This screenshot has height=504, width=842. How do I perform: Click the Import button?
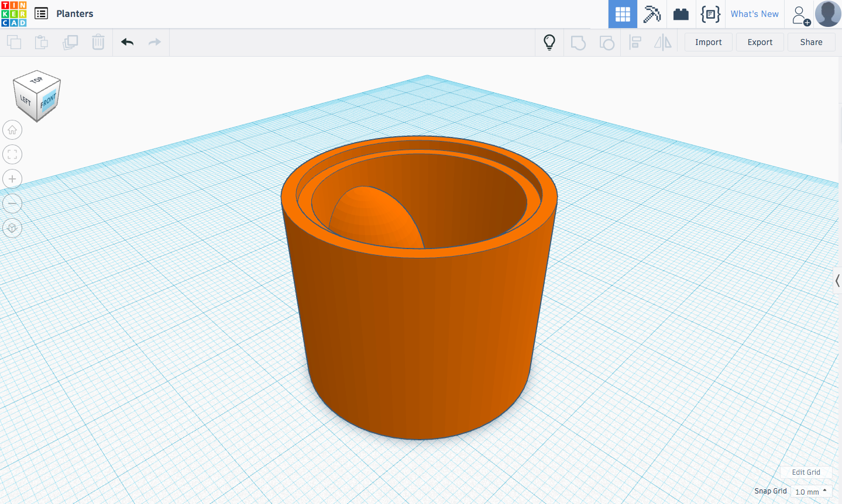tap(709, 42)
